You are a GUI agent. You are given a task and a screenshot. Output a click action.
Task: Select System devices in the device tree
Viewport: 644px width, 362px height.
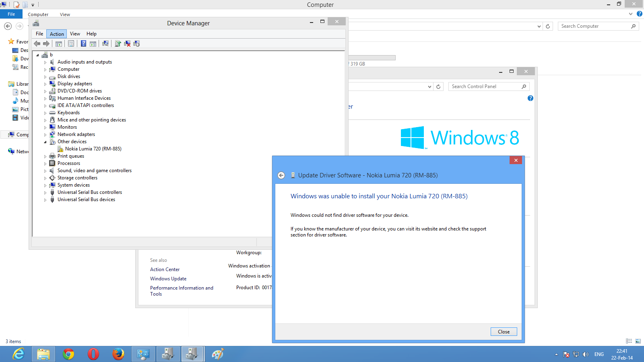74,185
